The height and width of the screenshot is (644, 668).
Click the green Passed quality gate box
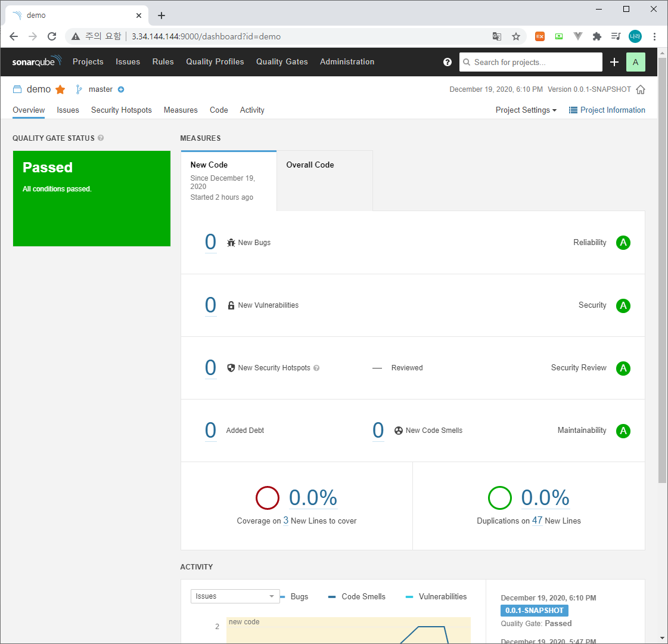pos(92,199)
